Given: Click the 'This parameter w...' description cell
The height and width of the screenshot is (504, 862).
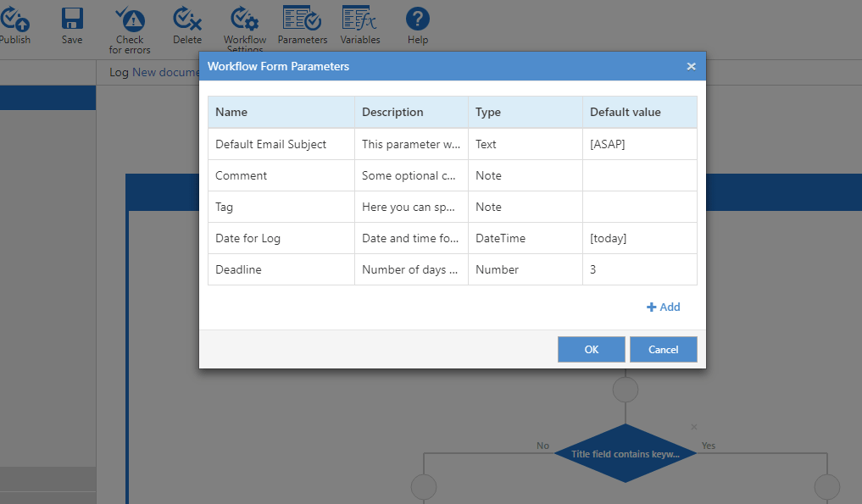Looking at the screenshot, I should click(x=412, y=144).
